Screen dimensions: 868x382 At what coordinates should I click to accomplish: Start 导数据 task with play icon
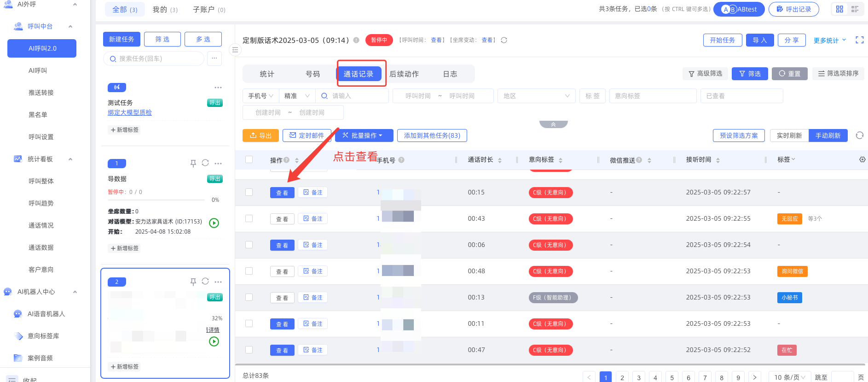[214, 223]
